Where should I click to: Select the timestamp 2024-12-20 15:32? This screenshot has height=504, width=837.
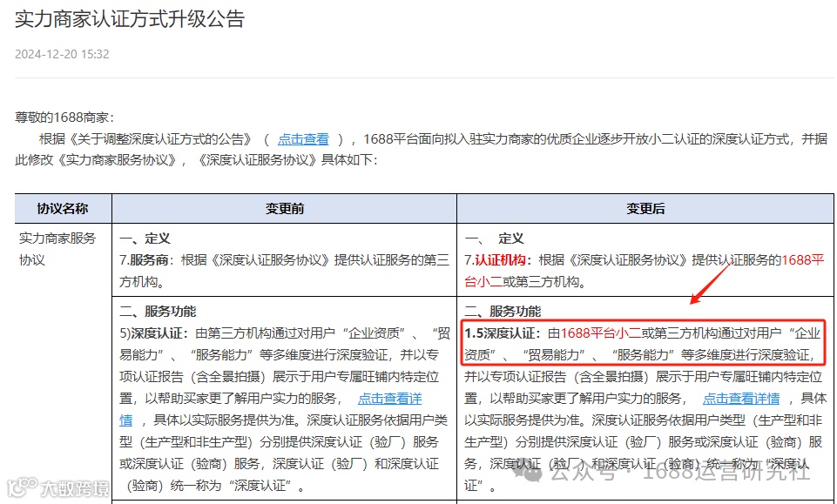click(x=62, y=54)
